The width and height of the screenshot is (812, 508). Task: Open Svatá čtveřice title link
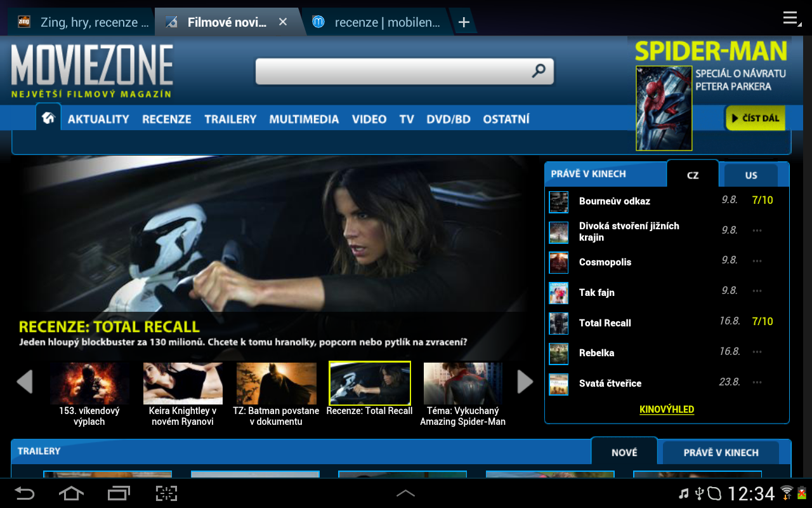coord(610,384)
